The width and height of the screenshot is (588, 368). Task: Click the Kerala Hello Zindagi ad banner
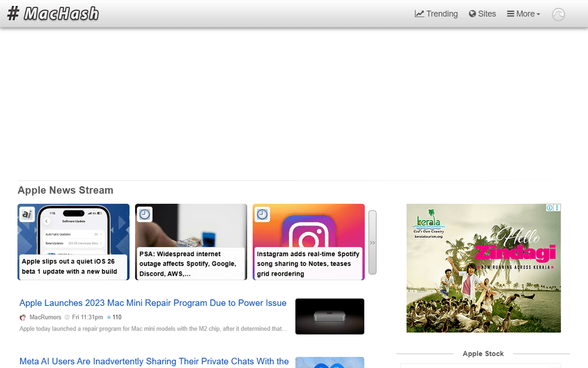(x=483, y=268)
